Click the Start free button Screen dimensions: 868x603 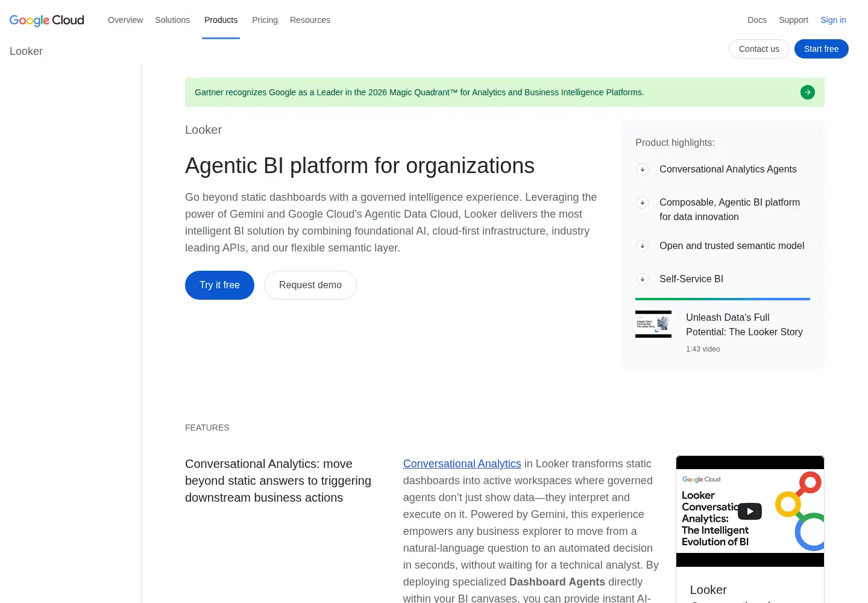(x=821, y=49)
